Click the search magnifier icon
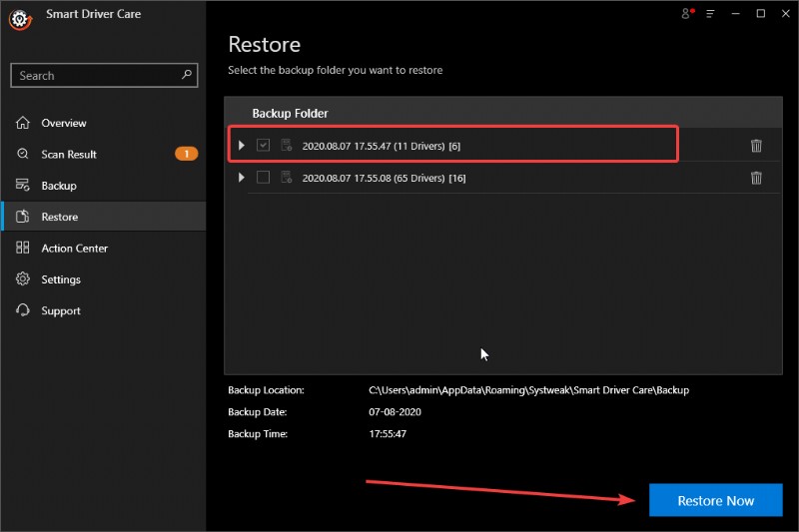 coord(187,75)
